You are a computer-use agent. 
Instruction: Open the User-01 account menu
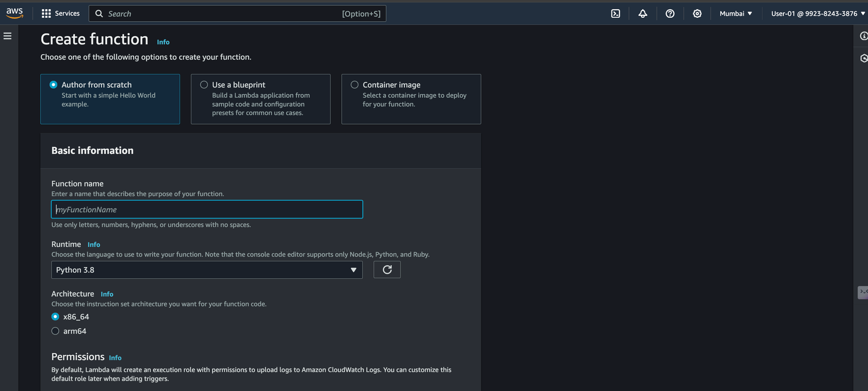[x=818, y=14]
